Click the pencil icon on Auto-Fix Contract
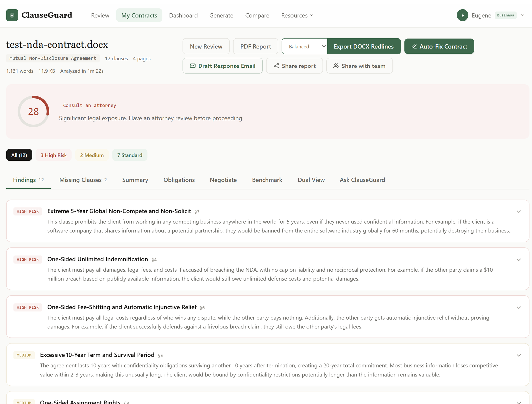 click(414, 46)
